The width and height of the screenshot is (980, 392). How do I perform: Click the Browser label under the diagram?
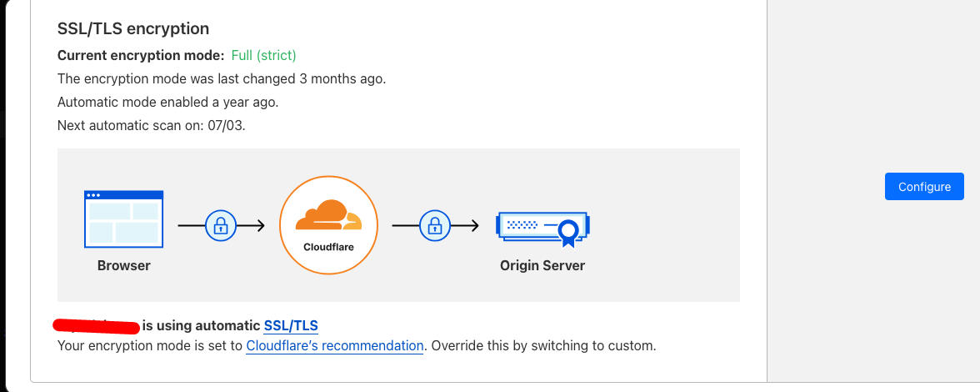click(x=124, y=266)
